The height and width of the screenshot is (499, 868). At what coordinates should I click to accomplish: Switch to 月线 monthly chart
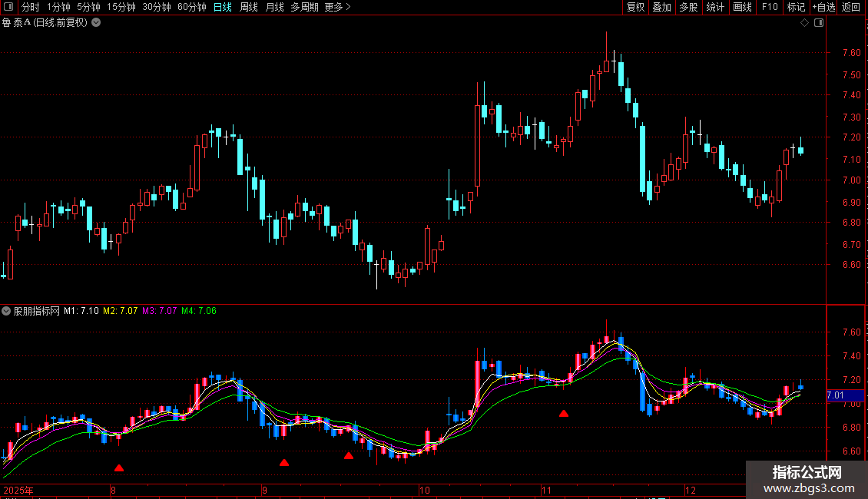(x=274, y=7)
